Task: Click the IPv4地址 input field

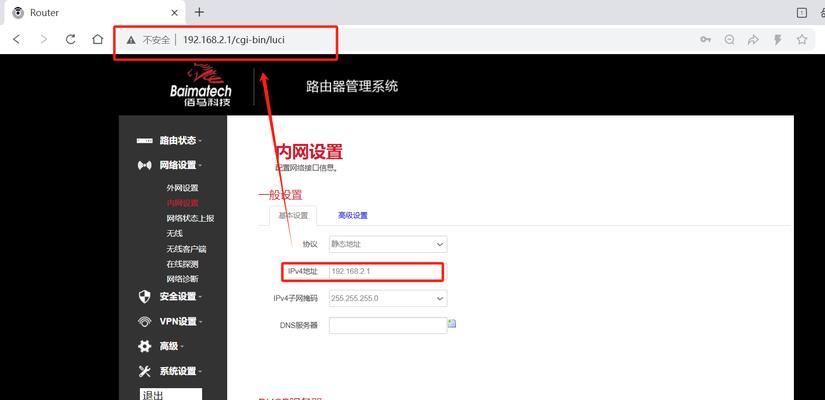Action: point(386,272)
